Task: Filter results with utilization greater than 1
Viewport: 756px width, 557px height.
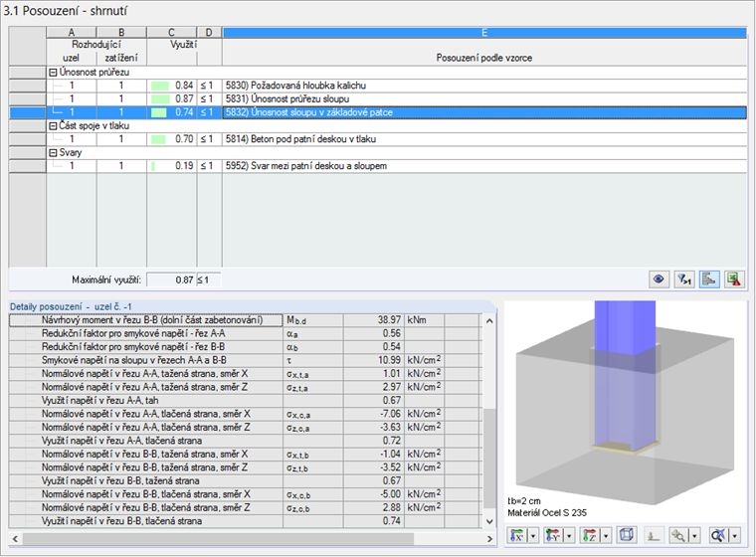Action: point(683,279)
